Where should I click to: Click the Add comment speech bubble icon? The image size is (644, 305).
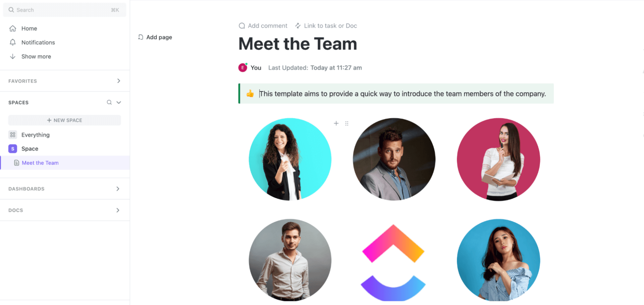pyautogui.click(x=241, y=26)
